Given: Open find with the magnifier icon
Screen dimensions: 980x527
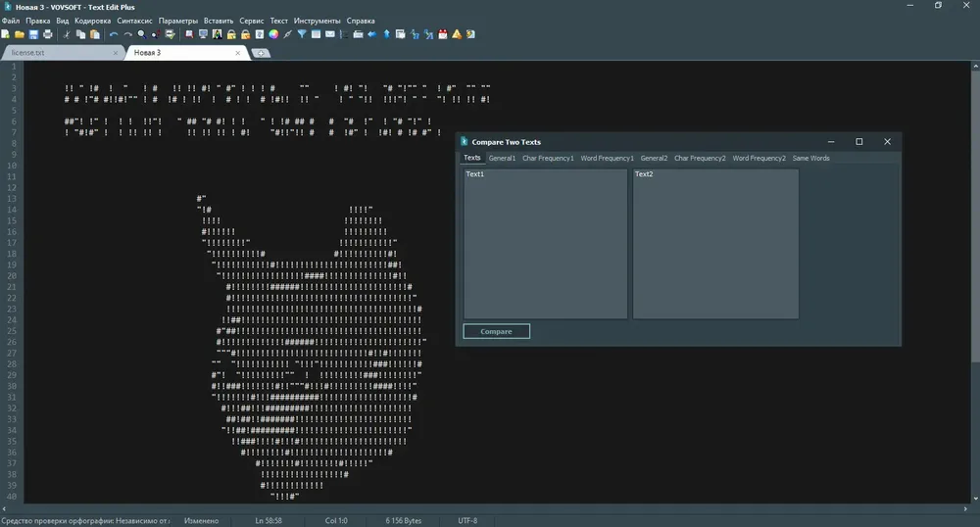Looking at the screenshot, I should point(142,34).
